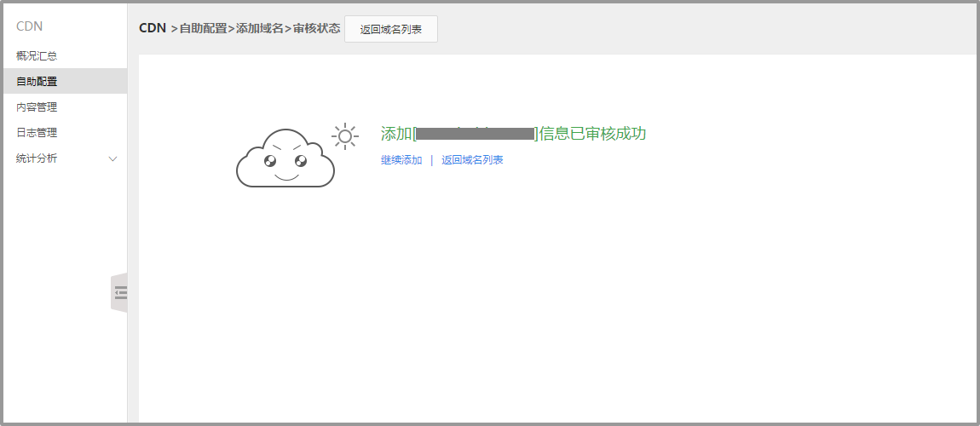Click the separator between the two links
Image resolution: width=980 pixels, height=426 pixels.
tap(431, 160)
